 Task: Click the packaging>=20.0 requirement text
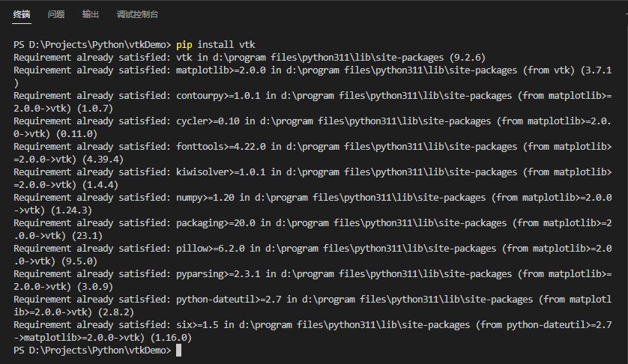216,223
